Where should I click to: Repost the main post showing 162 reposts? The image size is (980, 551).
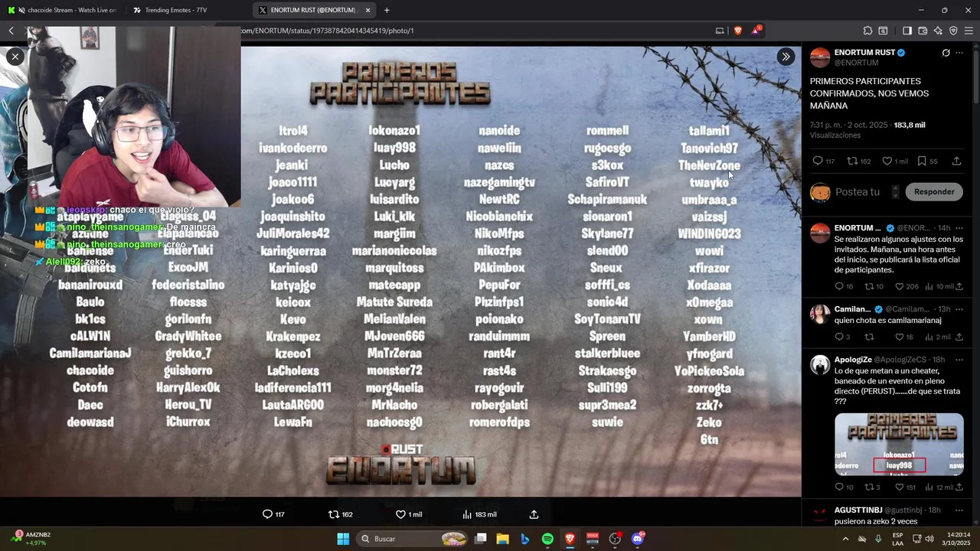[858, 161]
